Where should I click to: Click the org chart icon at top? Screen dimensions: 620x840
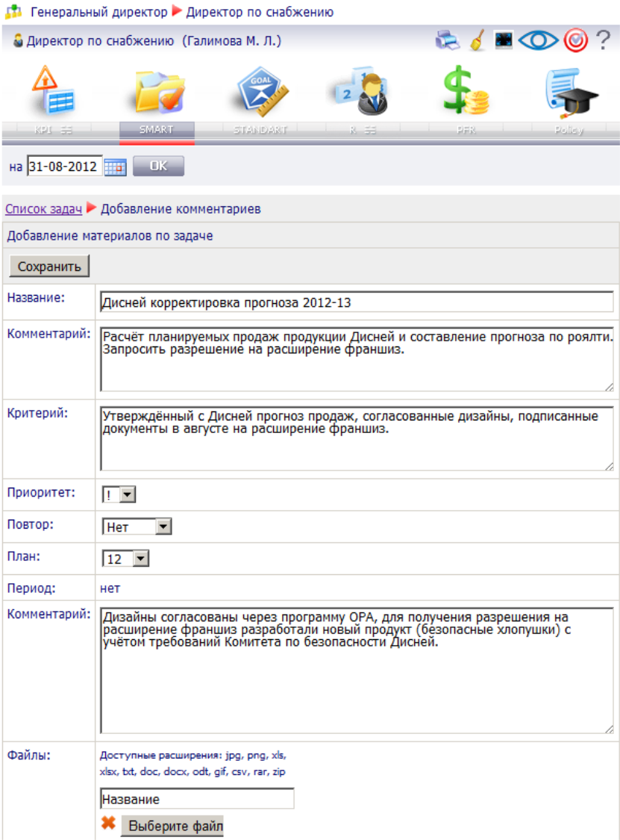(x=14, y=11)
